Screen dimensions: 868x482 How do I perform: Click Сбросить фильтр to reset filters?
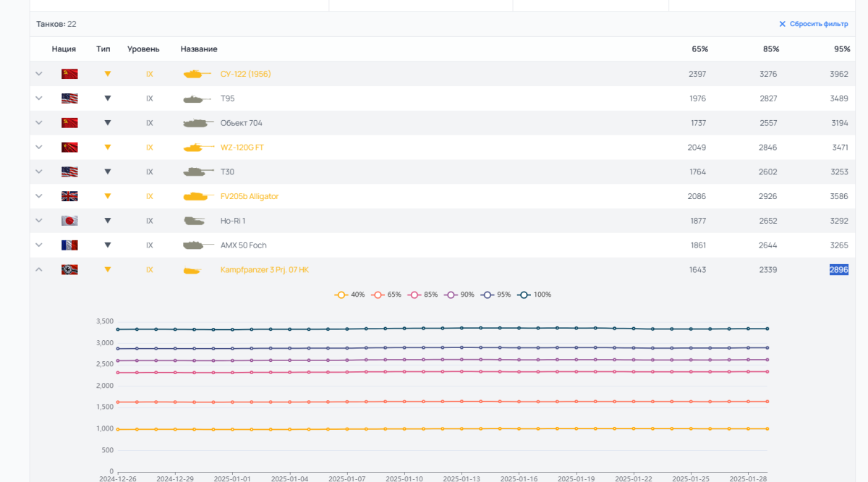point(814,24)
